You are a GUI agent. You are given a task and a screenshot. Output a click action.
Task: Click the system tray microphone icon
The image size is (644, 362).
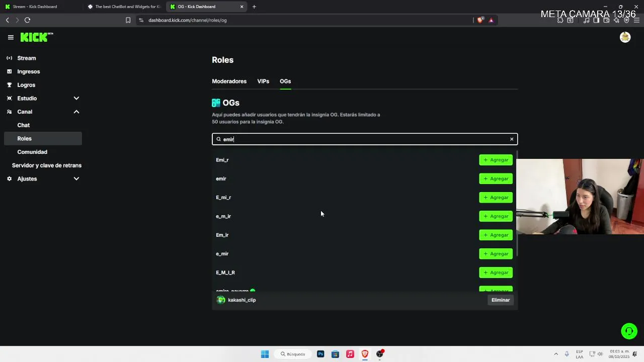567,354
